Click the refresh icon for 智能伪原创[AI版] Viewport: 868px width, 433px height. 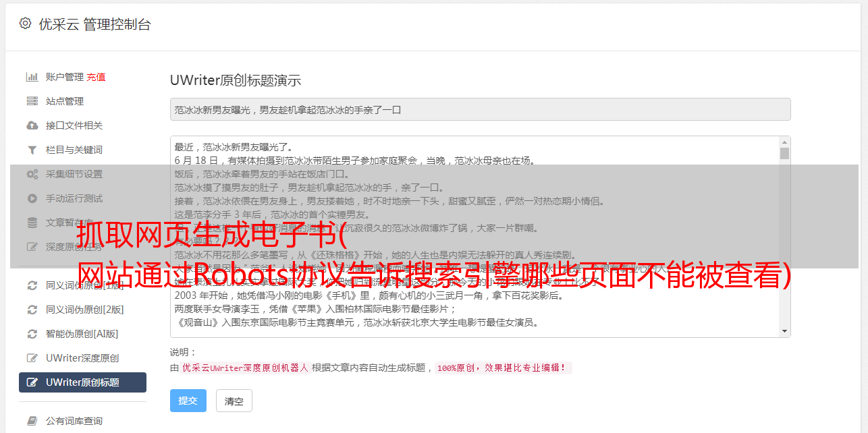tap(32, 334)
